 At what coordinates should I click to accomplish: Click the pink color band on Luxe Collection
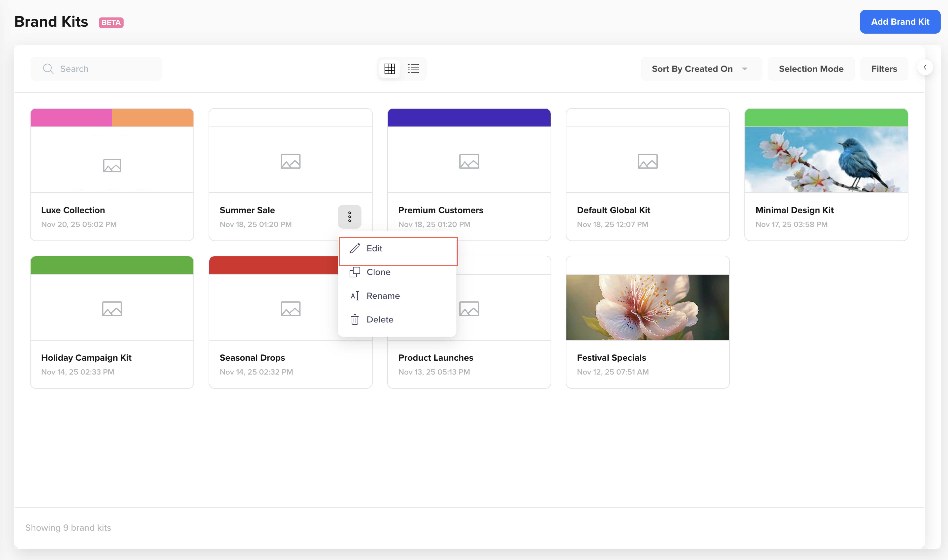tap(71, 118)
